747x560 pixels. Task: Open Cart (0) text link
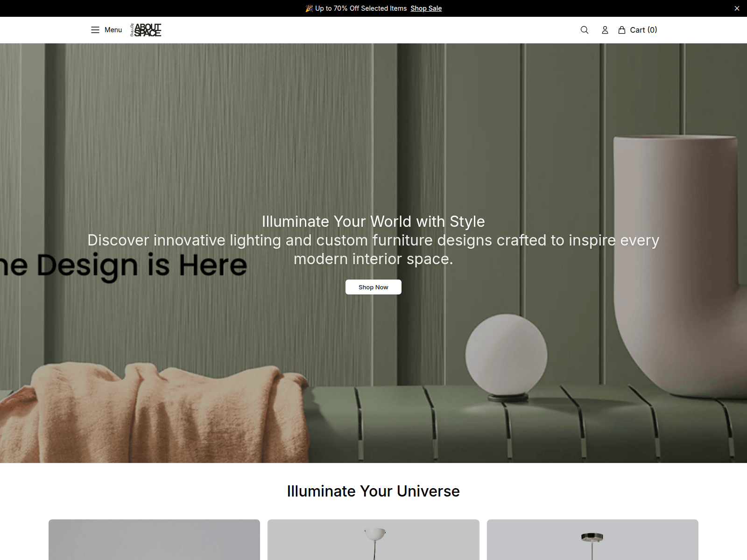643,30
